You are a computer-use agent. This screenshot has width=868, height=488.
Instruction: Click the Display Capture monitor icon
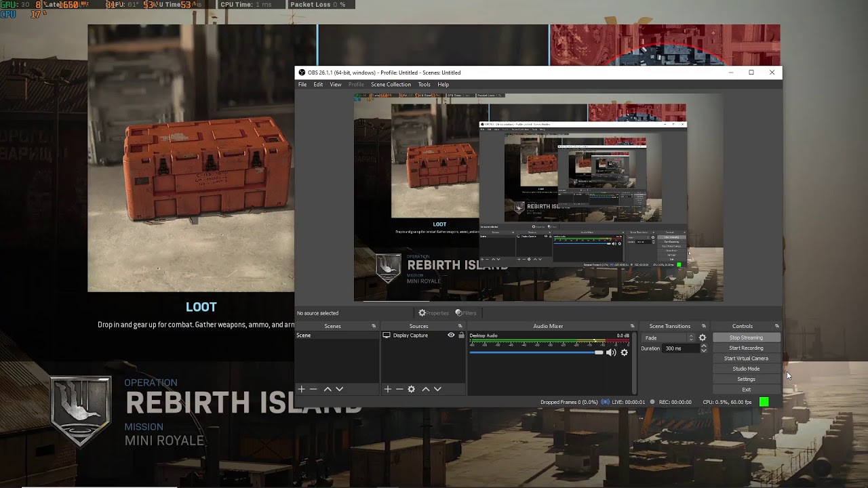pyautogui.click(x=387, y=335)
